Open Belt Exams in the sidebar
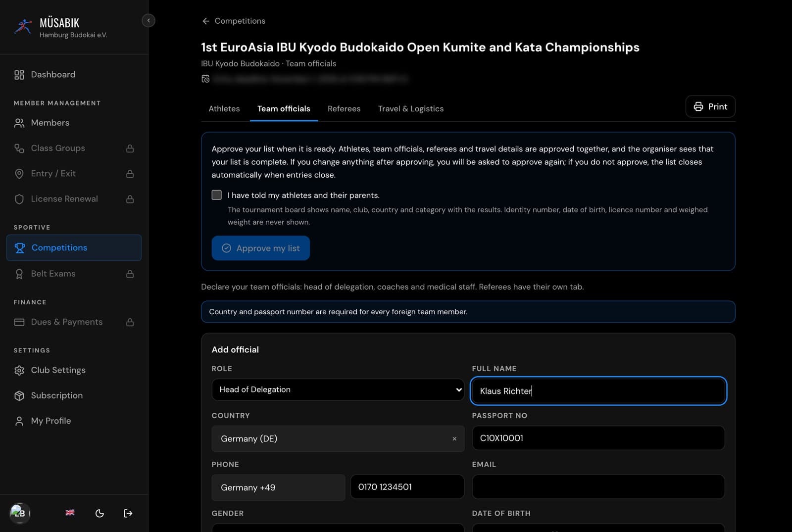The image size is (792, 532). [74, 273]
